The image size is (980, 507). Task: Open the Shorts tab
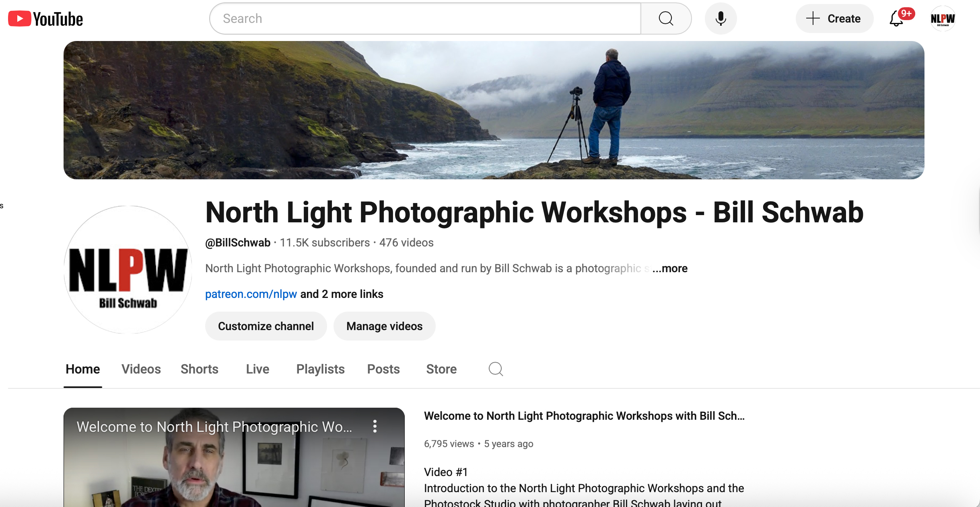point(199,369)
